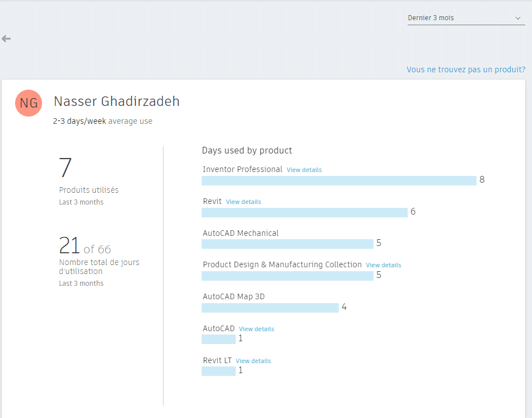Click '2-3 days/week average use' text
This screenshot has width=532, height=418.
tap(102, 121)
